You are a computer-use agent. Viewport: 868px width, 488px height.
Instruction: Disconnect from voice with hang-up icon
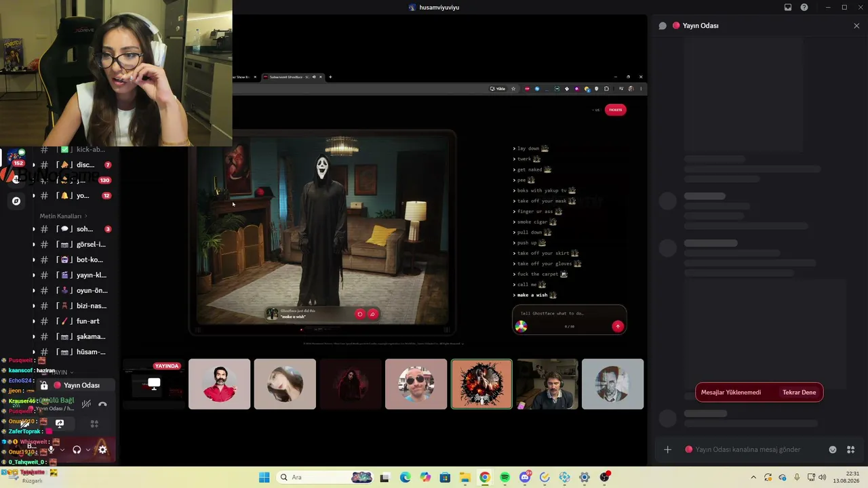[102, 404]
